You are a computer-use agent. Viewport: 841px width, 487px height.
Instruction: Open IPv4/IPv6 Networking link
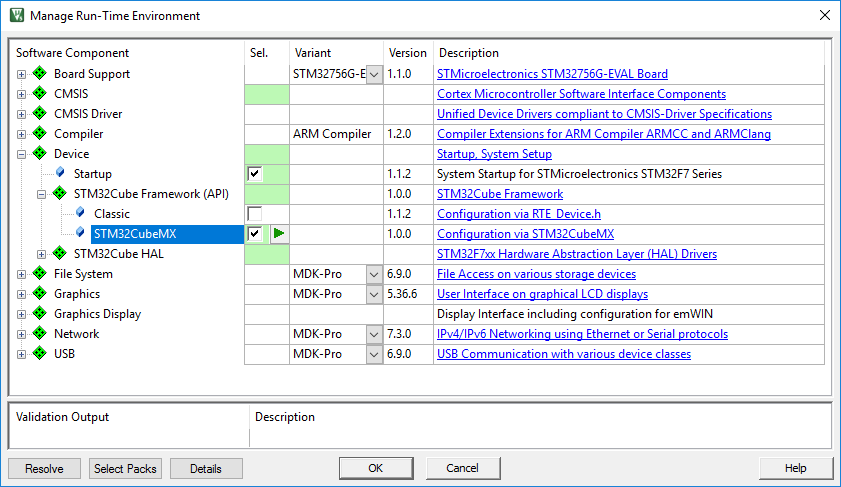coord(582,334)
